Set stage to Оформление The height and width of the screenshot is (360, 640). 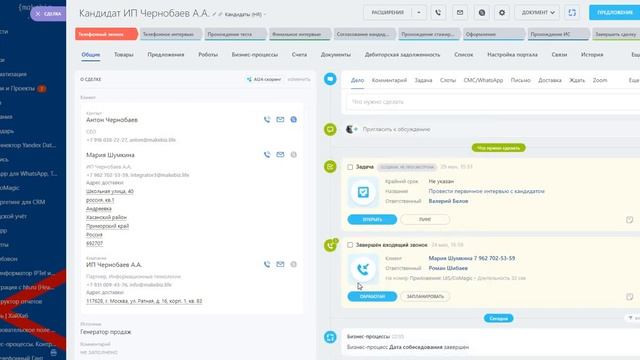tap(493, 34)
